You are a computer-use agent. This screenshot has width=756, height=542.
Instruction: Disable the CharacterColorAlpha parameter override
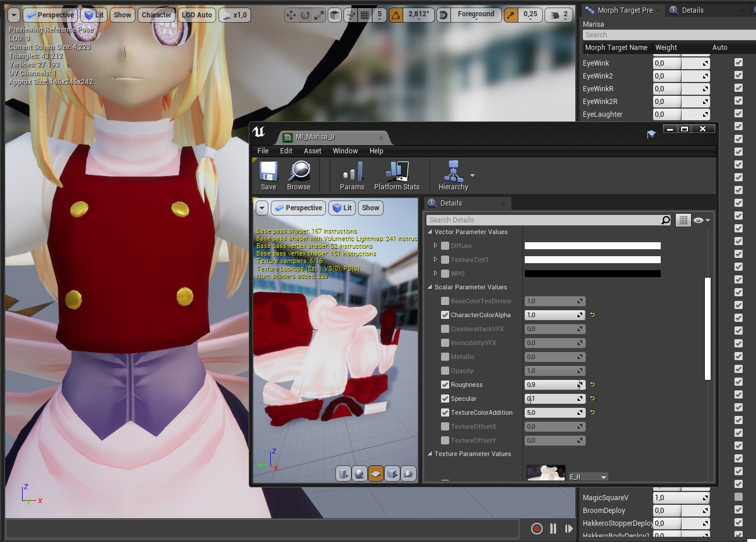pyautogui.click(x=445, y=315)
